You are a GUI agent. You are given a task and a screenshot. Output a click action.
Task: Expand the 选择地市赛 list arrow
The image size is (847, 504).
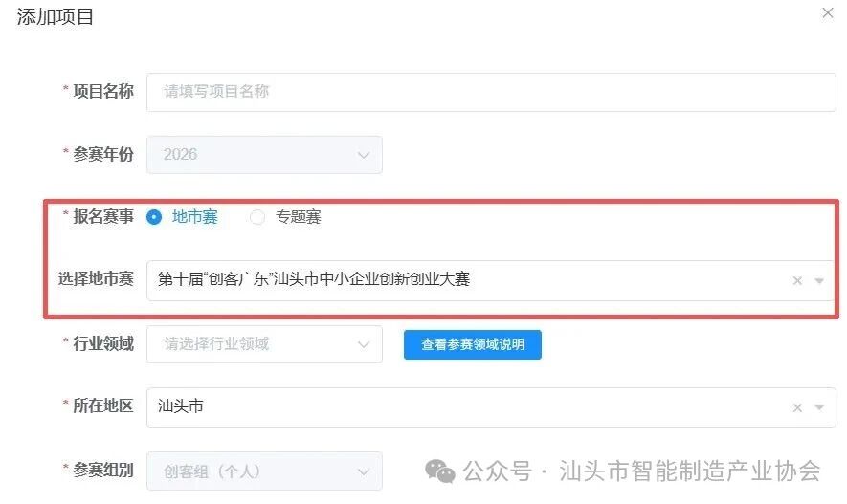(819, 281)
